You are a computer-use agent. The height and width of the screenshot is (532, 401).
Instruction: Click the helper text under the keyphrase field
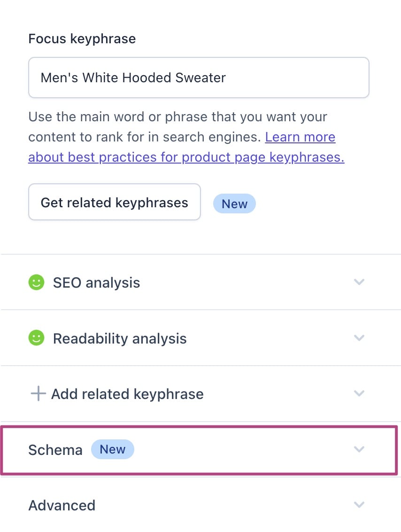click(x=141, y=127)
